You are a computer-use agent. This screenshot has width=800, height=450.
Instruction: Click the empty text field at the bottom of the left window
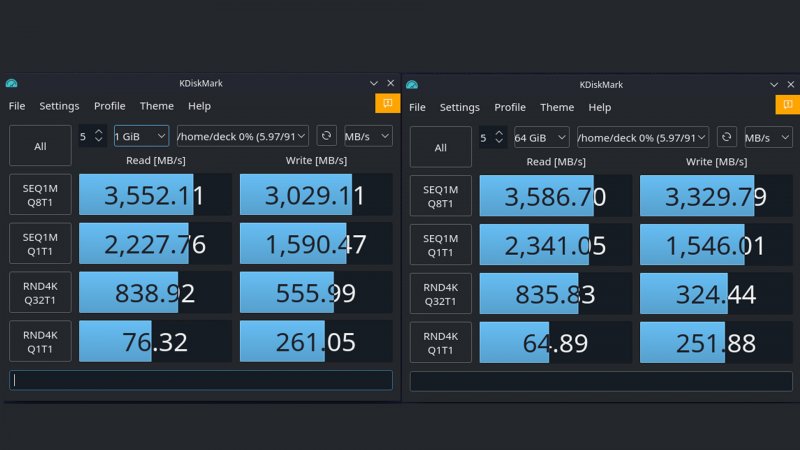[201, 380]
